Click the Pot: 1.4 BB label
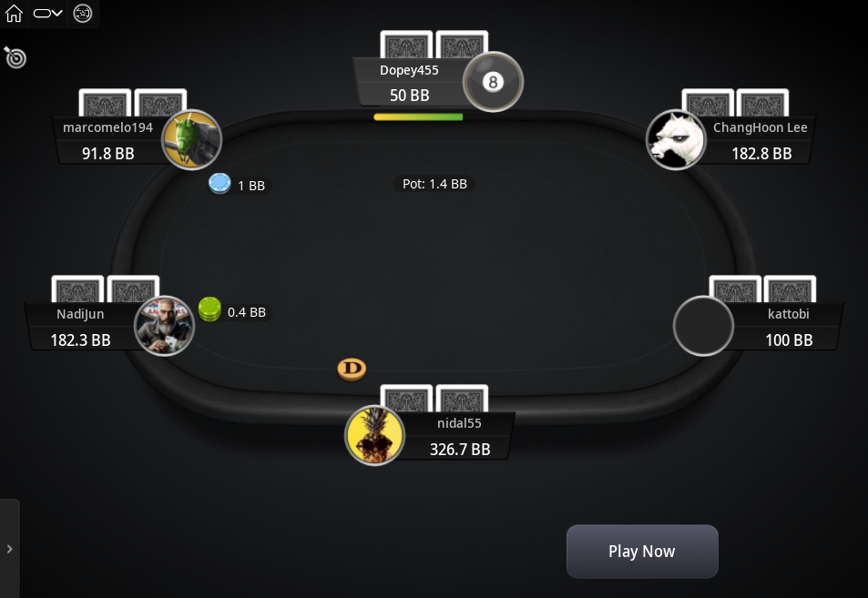The width and height of the screenshot is (868, 598). pos(434,184)
